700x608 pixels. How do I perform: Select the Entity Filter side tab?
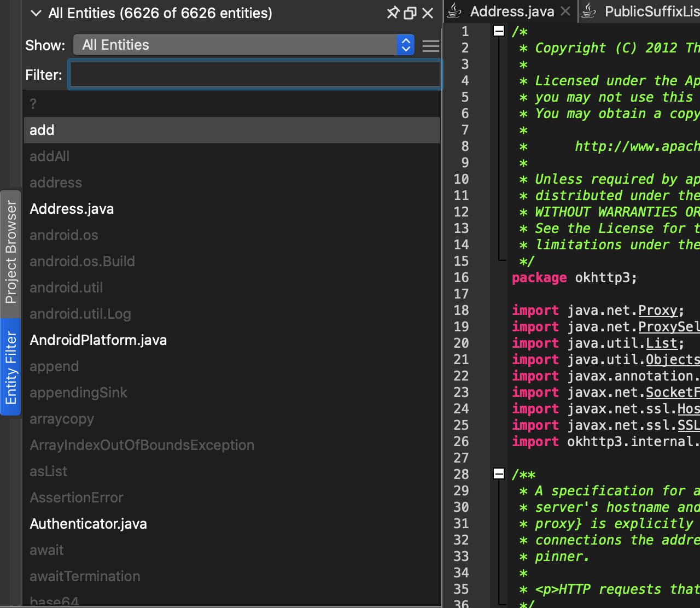click(11, 367)
